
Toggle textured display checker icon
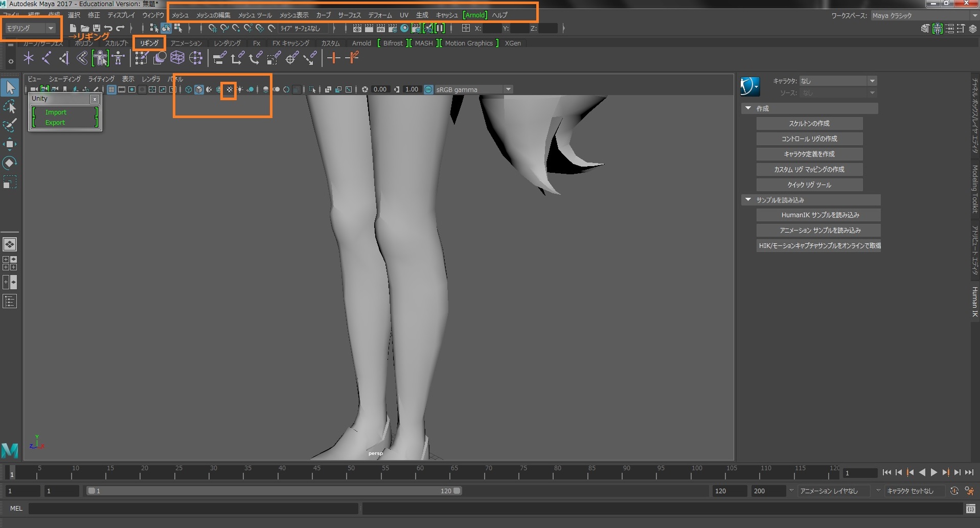coord(229,89)
